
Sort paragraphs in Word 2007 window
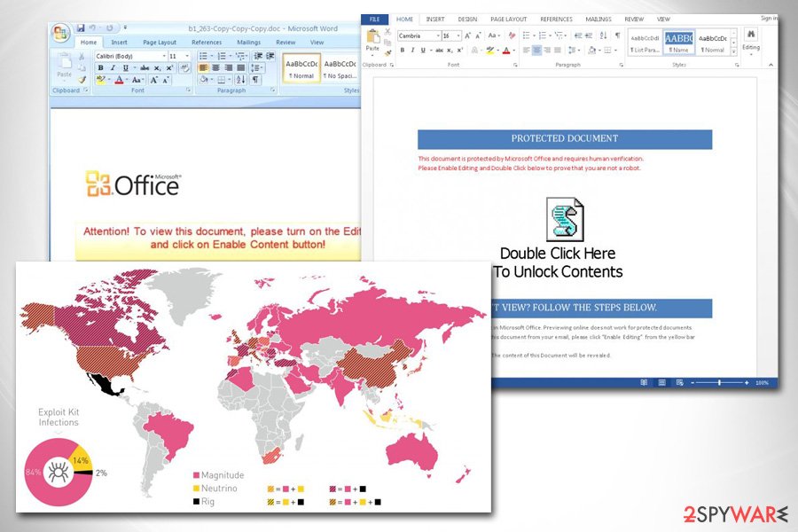pyautogui.click(x=240, y=80)
